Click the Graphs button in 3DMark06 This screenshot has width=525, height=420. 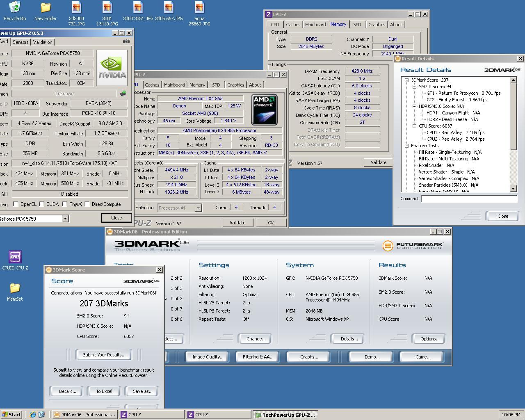point(309,357)
